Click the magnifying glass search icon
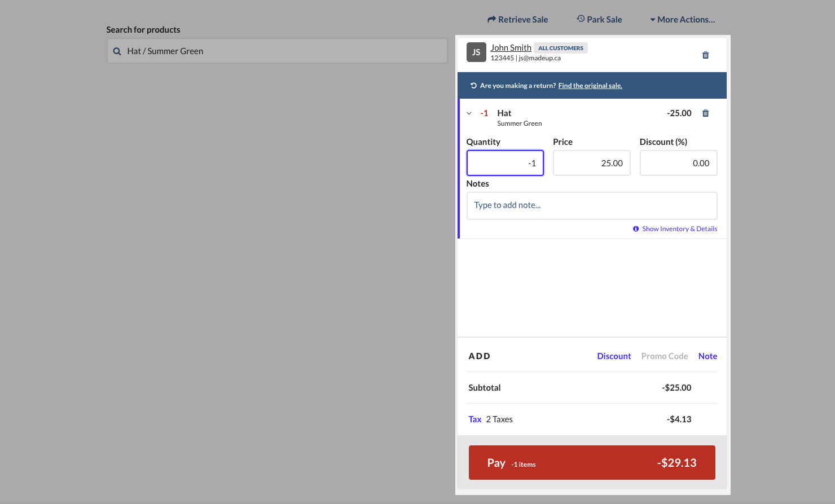The width and height of the screenshot is (835, 504). pyautogui.click(x=117, y=51)
